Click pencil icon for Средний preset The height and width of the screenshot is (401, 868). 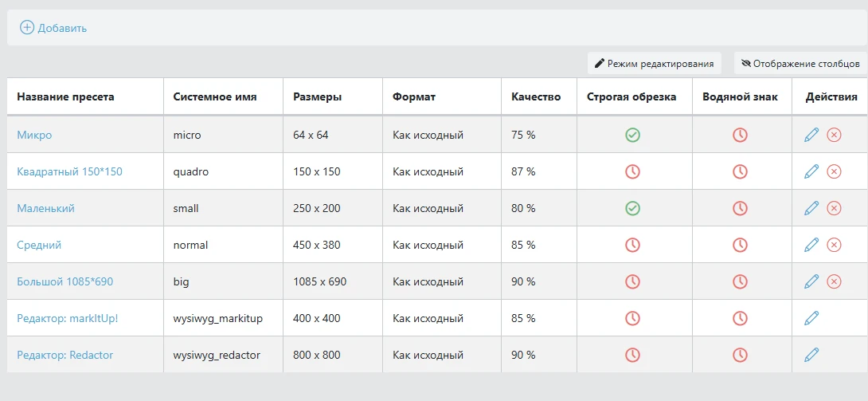click(x=811, y=245)
